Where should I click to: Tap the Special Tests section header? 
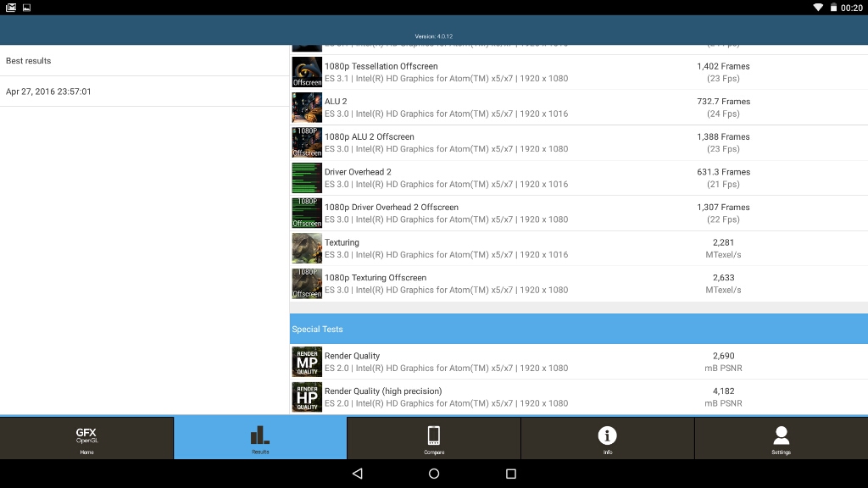[x=578, y=330]
